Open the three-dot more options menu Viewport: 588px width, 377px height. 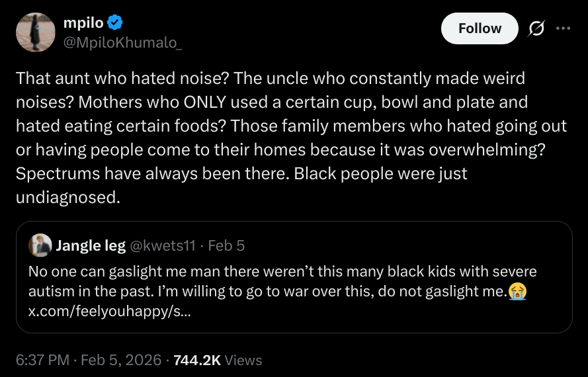pyautogui.click(x=563, y=28)
